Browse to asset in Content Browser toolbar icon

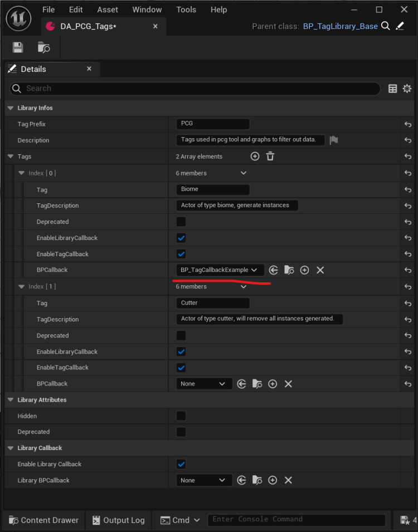(43, 47)
